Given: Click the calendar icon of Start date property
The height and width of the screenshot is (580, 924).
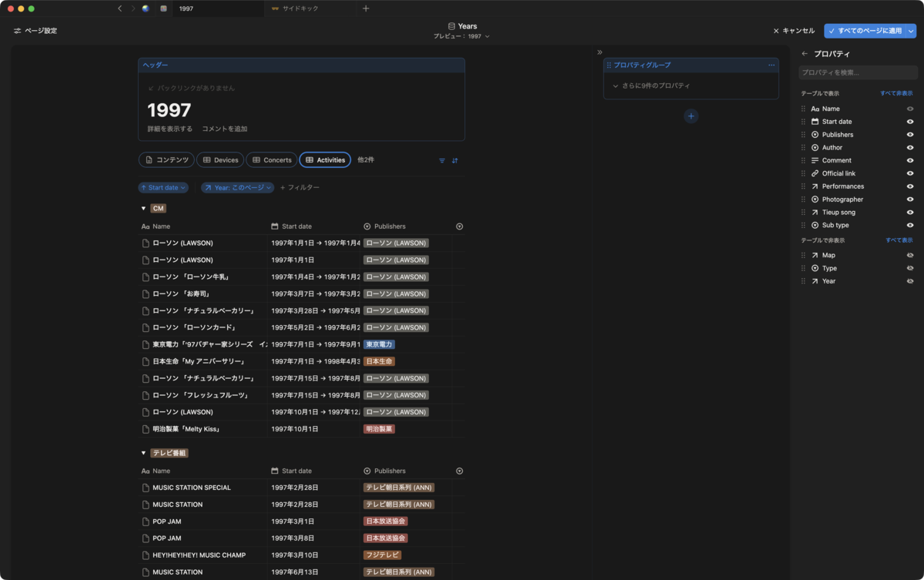Looking at the screenshot, I should click(x=815, y=122).
